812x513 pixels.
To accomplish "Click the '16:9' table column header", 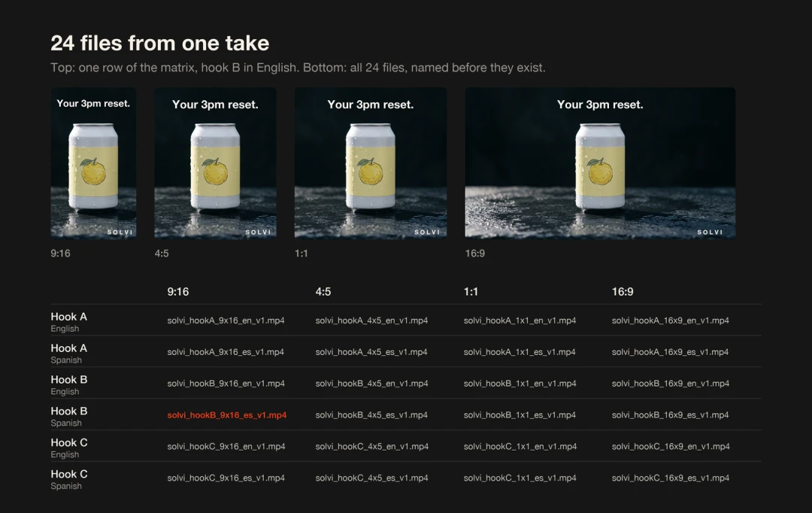I will [623, 292].
